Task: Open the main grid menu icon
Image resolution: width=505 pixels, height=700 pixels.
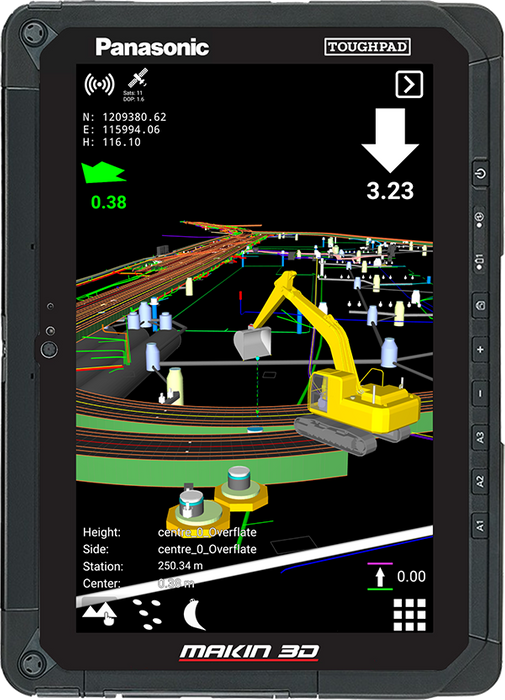Action: click(x=409, y=615)
